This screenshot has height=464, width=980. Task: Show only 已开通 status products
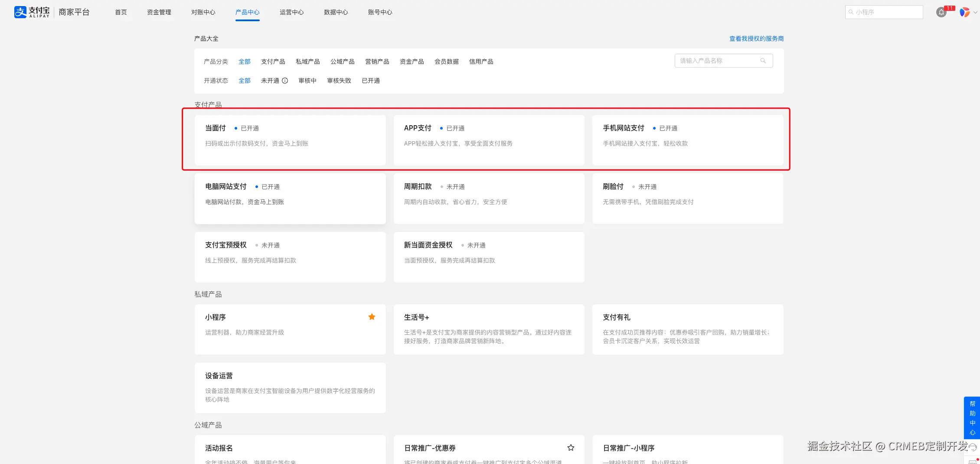tap(371, 81)
